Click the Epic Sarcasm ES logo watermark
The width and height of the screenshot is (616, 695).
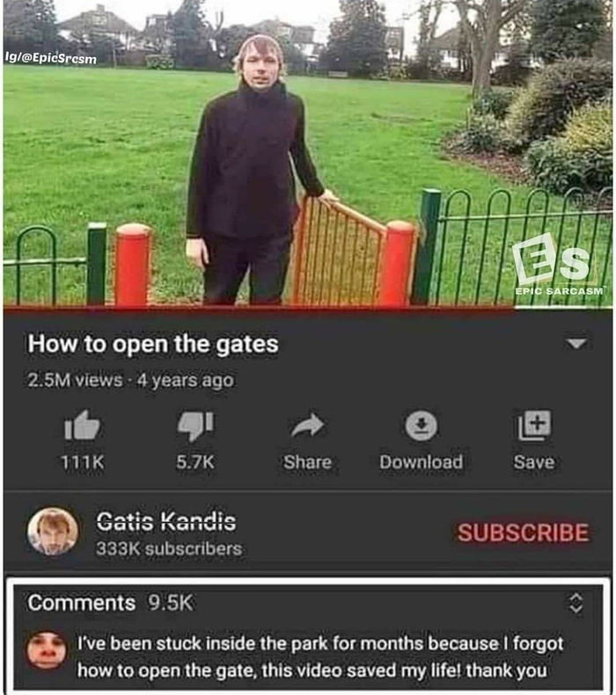(x=559, y=266)
